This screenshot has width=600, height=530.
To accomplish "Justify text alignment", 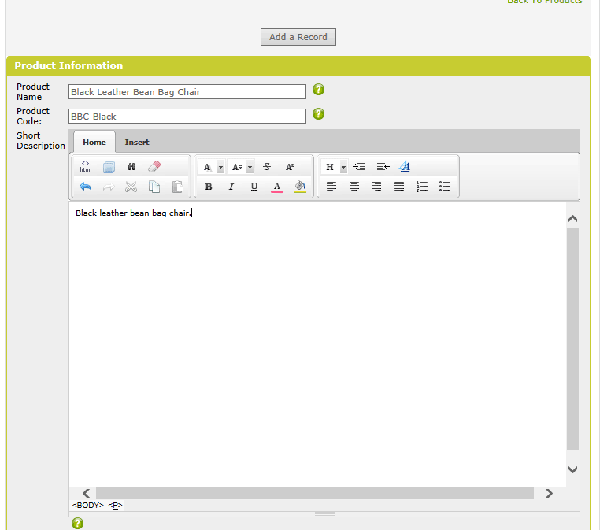I will click(x=399, y=187).
